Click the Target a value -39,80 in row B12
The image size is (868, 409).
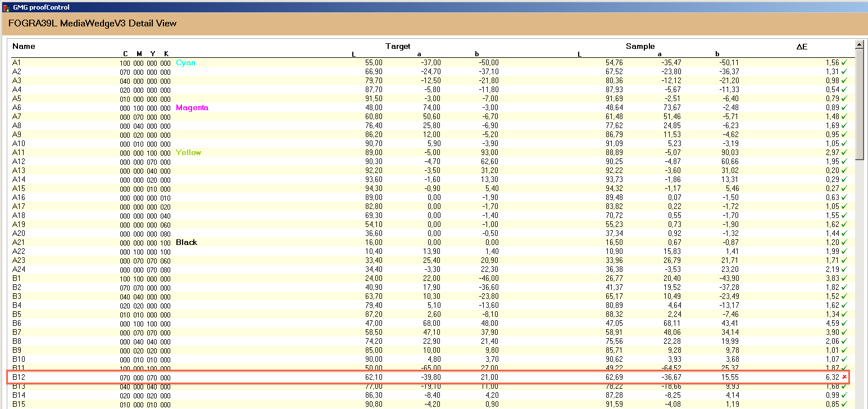(431, 377)
